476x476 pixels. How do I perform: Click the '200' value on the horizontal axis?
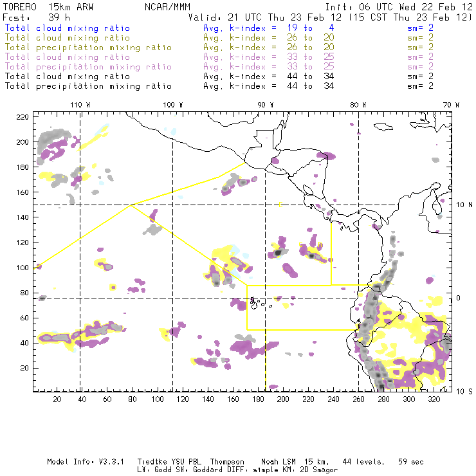283,399
